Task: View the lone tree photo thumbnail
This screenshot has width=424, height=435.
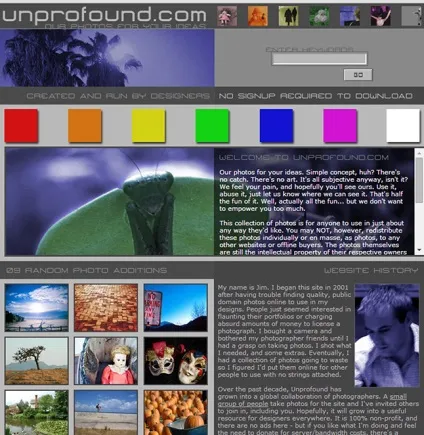Action: (x=37, y=361)
